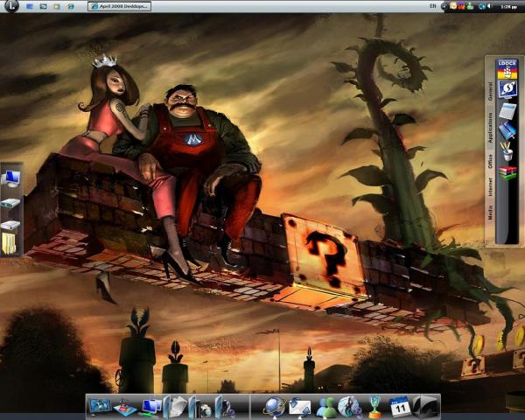Launch WinRAR from stacked books icon
This screenshot has width=525, height=420.
pos(507,172)
